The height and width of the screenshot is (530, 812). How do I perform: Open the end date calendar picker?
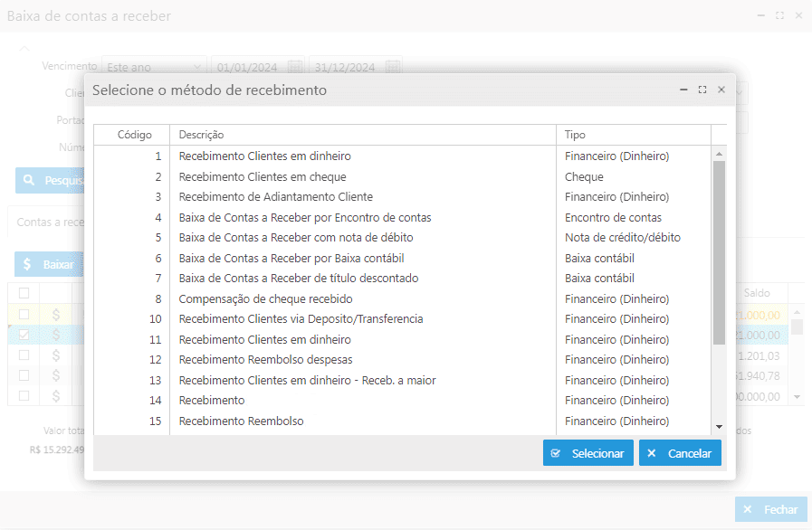(392, 67)
